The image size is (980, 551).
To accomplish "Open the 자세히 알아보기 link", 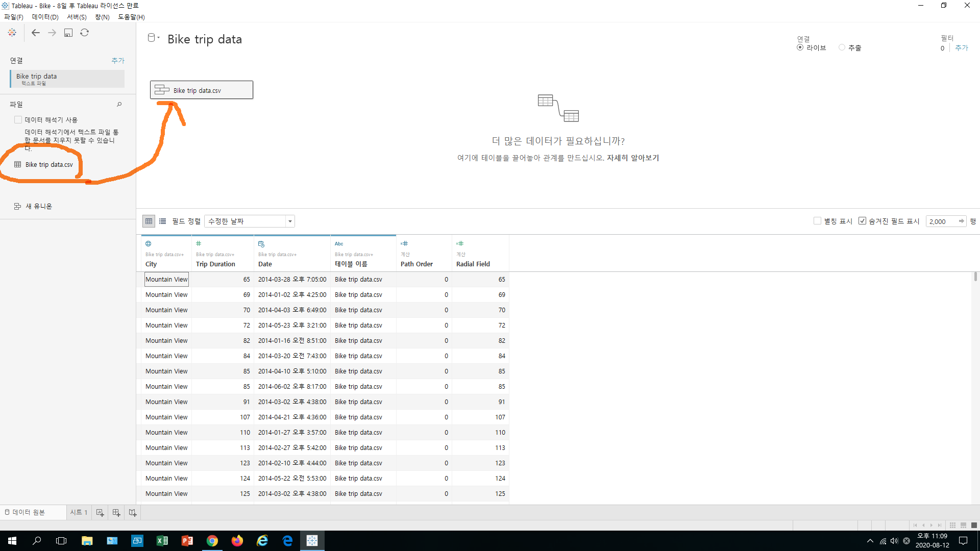I will click(x=633, y=158).
